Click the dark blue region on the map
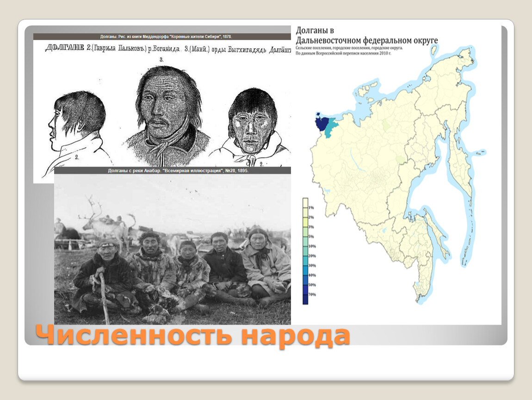The width and height of the screenshot is (532, 400). click(322, 123)
